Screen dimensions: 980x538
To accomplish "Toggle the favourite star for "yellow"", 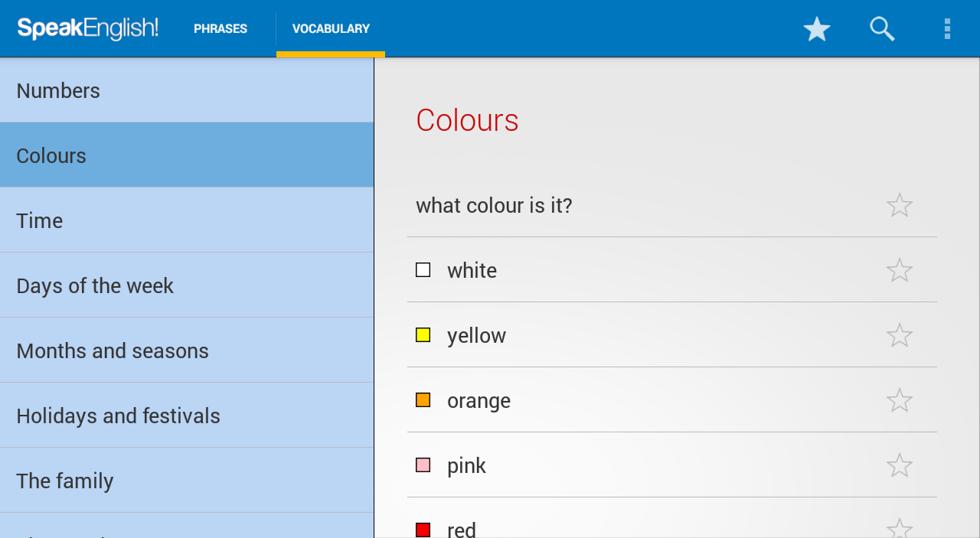I will [899, 335].
